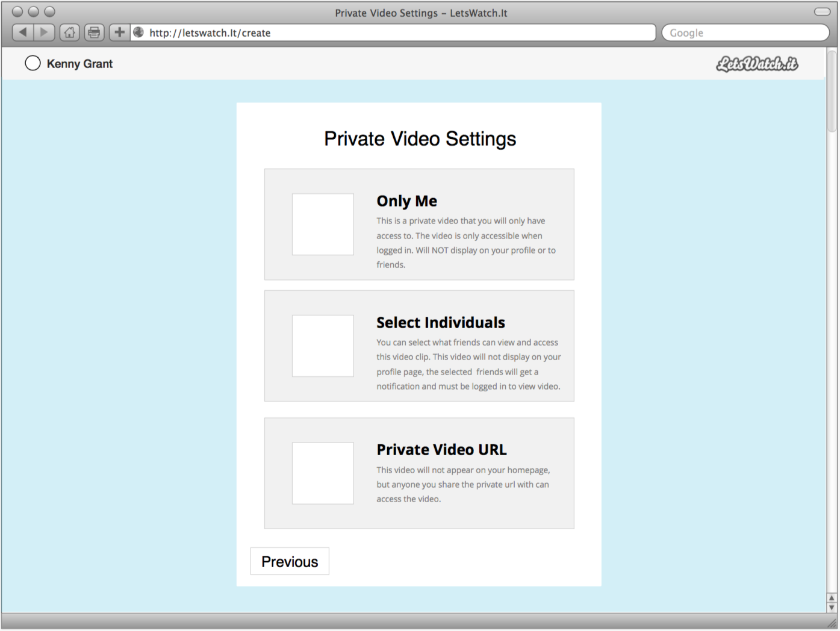
Task: Click the plus icon to add a bookmark
Action: [119, 32]
